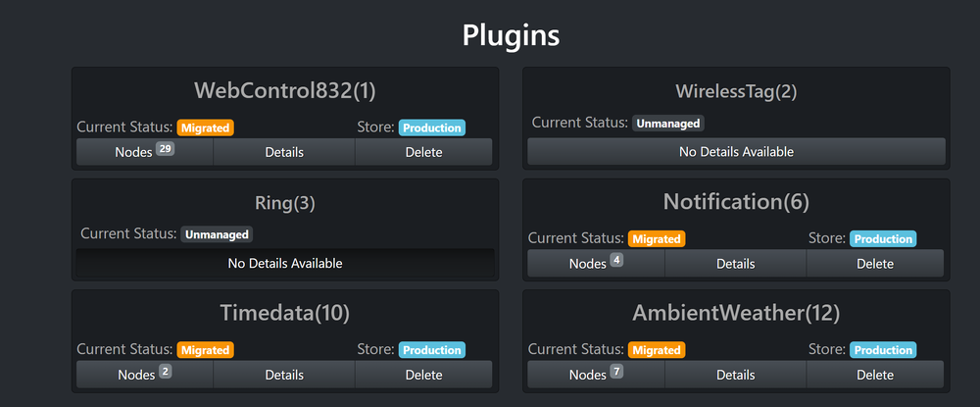View Details of AmbientWeather plugin

pos(736,375)
